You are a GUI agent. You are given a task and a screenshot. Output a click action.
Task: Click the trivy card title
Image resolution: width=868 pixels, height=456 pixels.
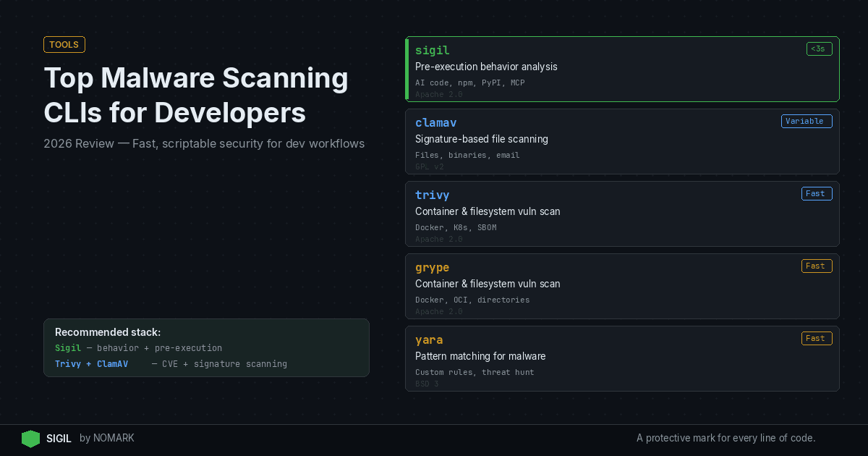(432, 195)
